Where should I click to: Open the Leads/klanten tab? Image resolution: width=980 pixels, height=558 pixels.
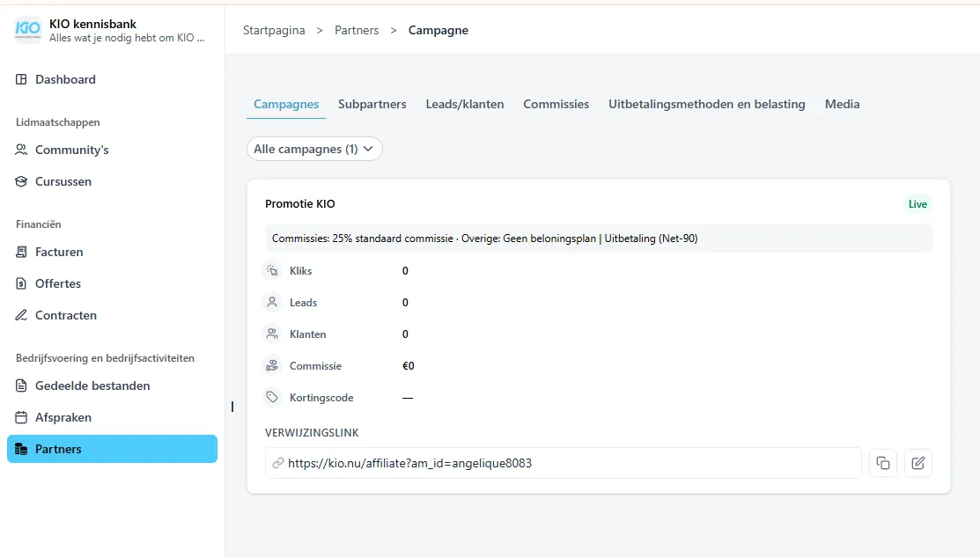[464, 105]
